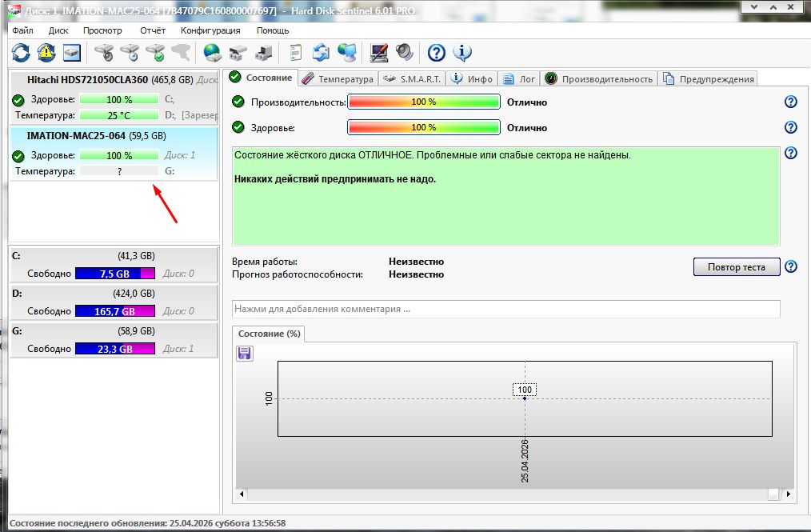Open the Файл menu

click(x=22, y=30)
